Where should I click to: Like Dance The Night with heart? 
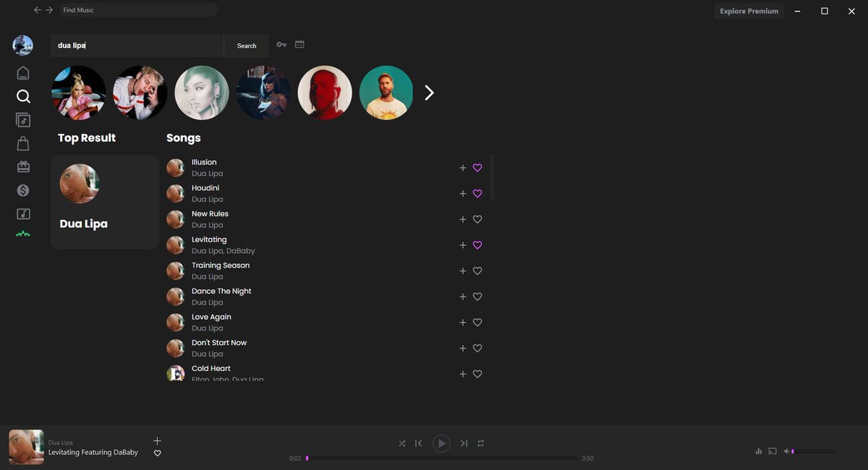click(477, 296)
